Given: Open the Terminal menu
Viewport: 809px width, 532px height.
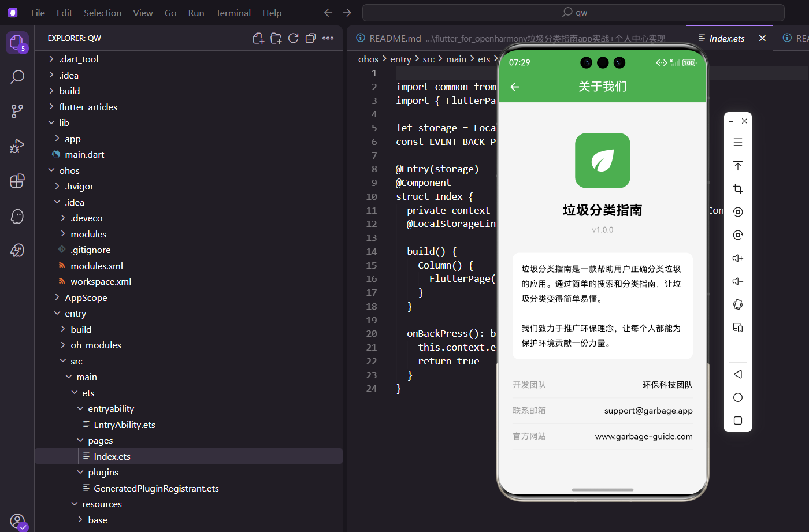Looking at the screenshot, I should point(233,12).
